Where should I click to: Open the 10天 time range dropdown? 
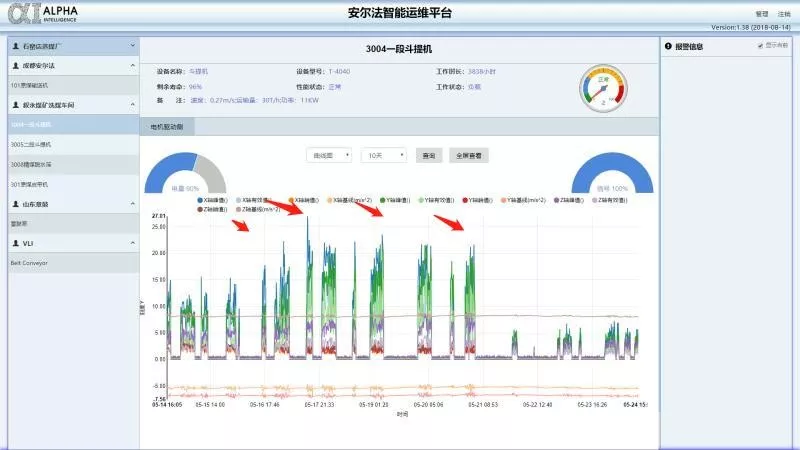[x=383, y=156]
